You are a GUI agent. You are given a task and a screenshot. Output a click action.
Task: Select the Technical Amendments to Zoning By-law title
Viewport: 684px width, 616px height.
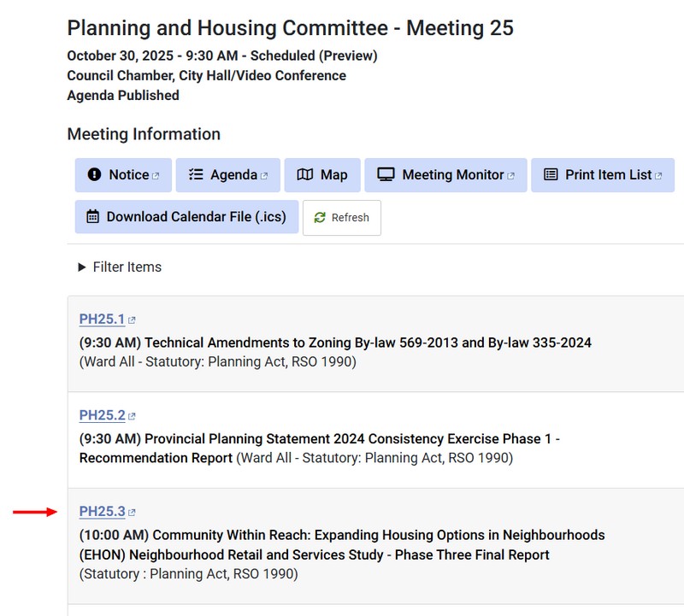[x=368, y=343]
